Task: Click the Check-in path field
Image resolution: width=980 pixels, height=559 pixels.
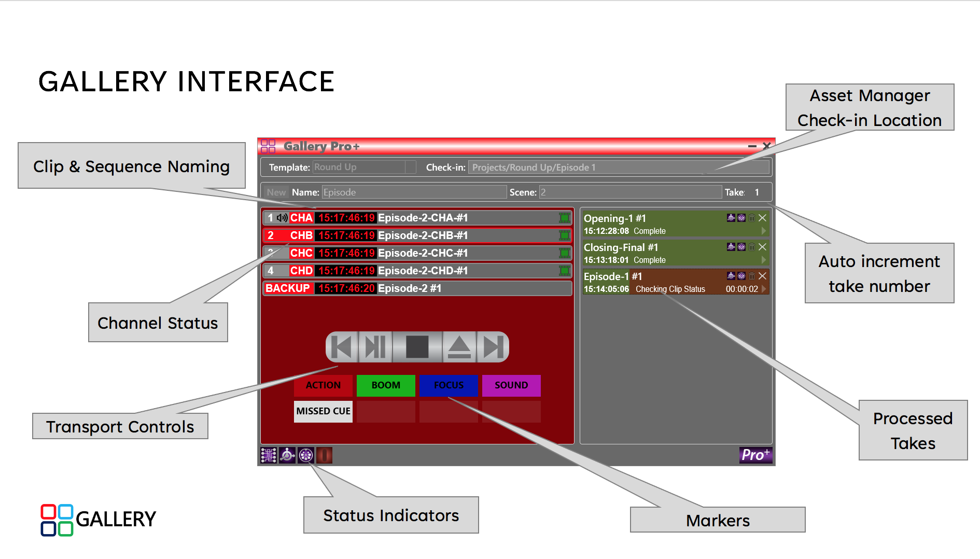Action: click(x=619, y=167)
